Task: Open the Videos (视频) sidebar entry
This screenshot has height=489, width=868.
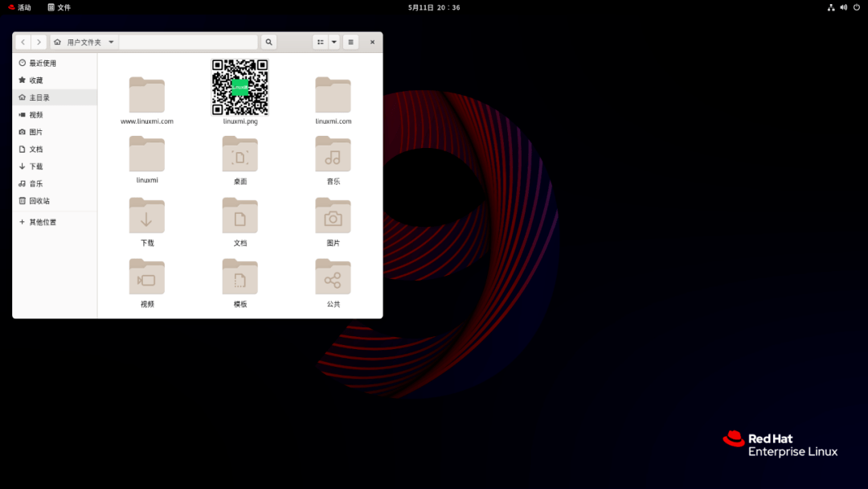Action: 38,114
